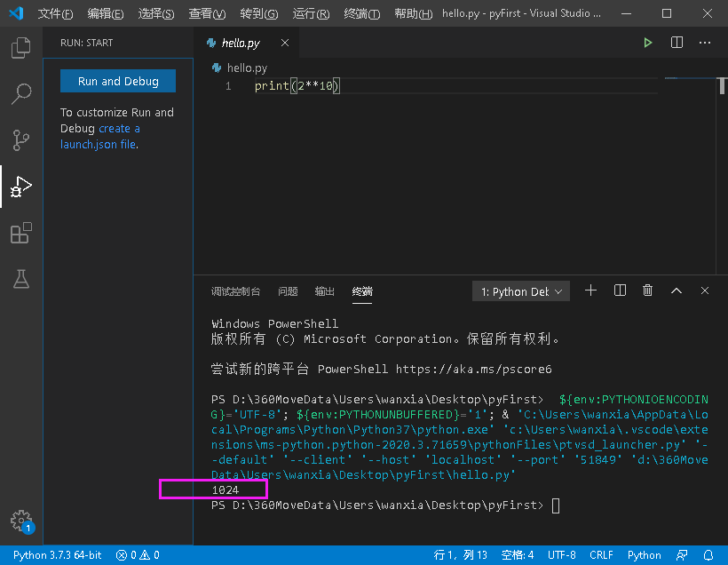Image resolution: width=728 pixels, height=565 pixels.
Task: Open the '1: Python Debug' terminal dropdown
Action: (520, 290)
